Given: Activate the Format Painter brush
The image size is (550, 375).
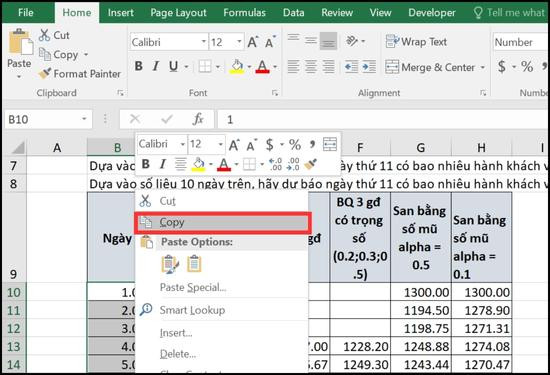Looking at the screenshot, I should [x=80, y=74].
